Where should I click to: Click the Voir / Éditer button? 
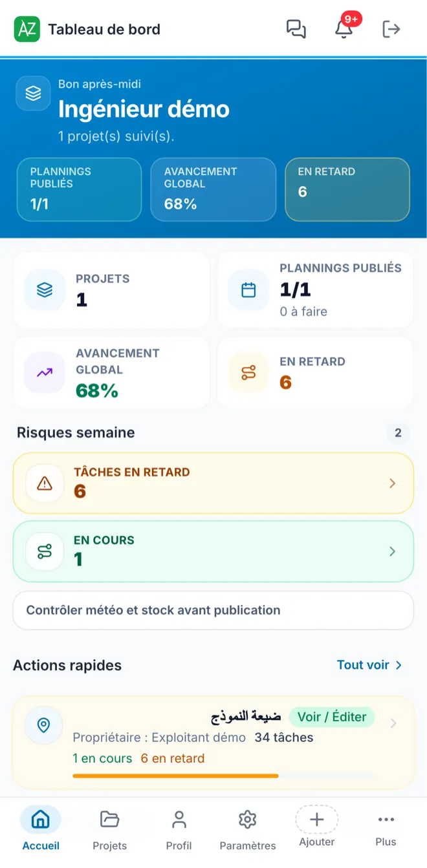332,717
